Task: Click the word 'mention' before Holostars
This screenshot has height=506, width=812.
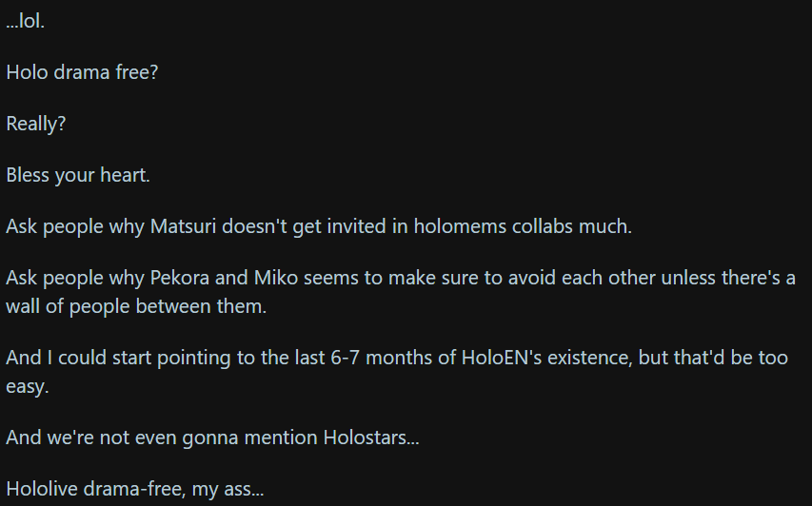Action: coord(284,438)
